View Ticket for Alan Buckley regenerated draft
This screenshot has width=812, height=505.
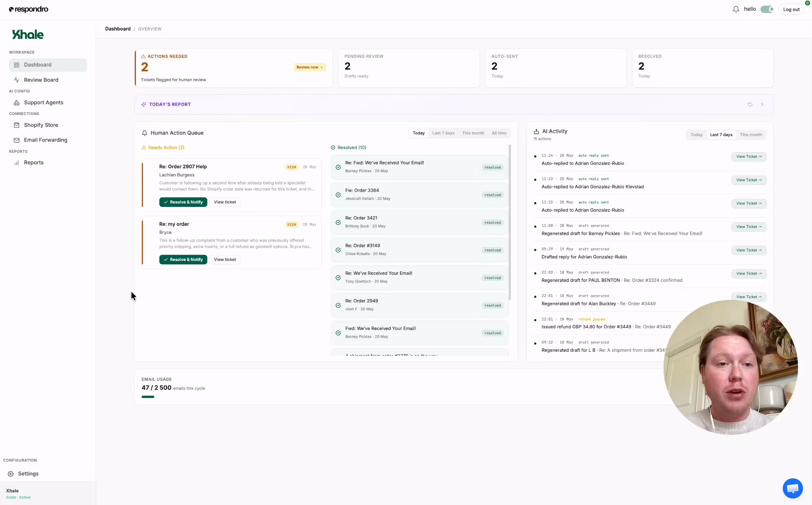point(749,297)
